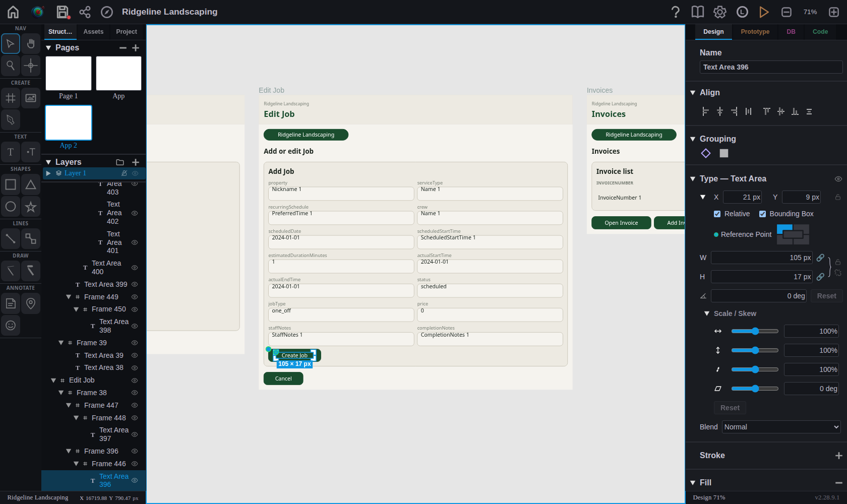Select the text tool
This screenshot has width=847, height=504.
[11, 152]
